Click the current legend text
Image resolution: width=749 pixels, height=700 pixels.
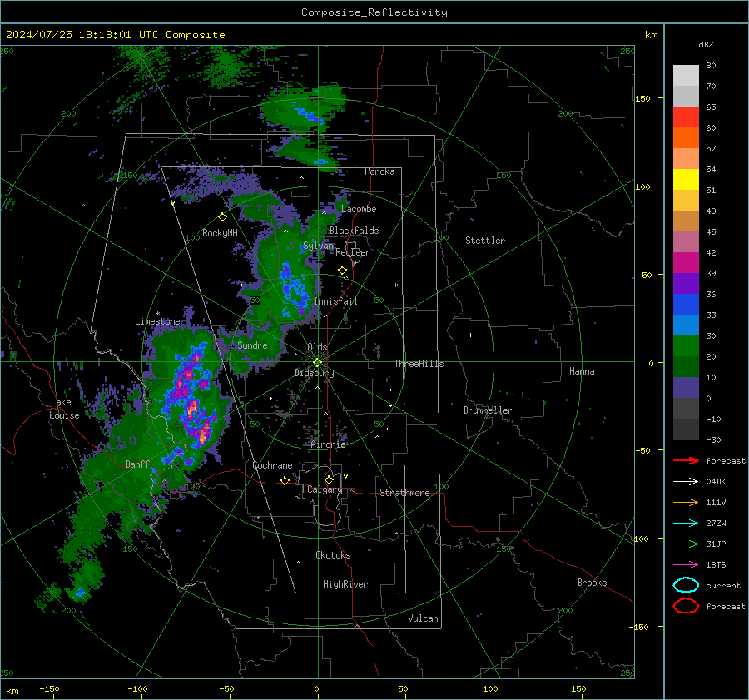pos(722,585)
